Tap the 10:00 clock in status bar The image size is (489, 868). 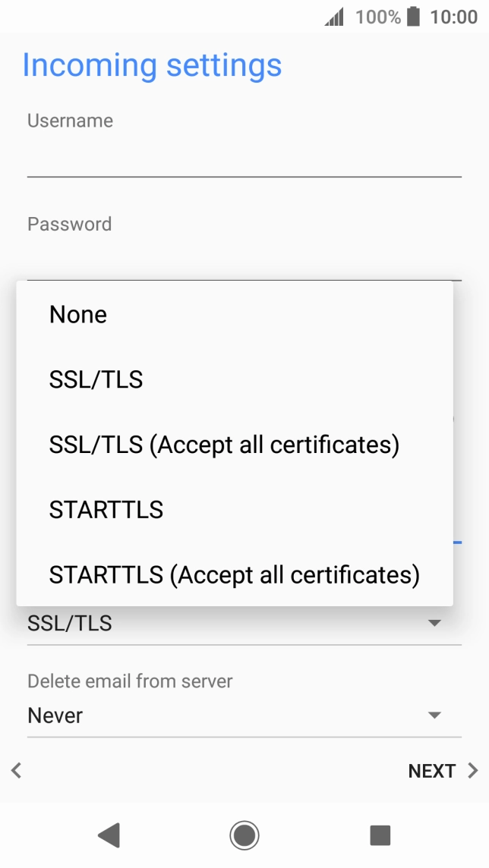pos(454,17)
